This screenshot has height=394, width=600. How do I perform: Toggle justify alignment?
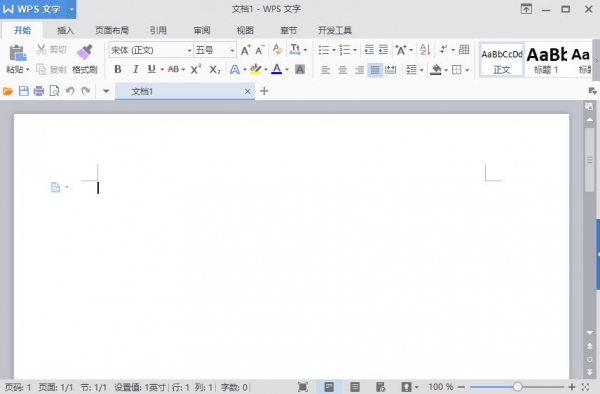tap(375, 70)
